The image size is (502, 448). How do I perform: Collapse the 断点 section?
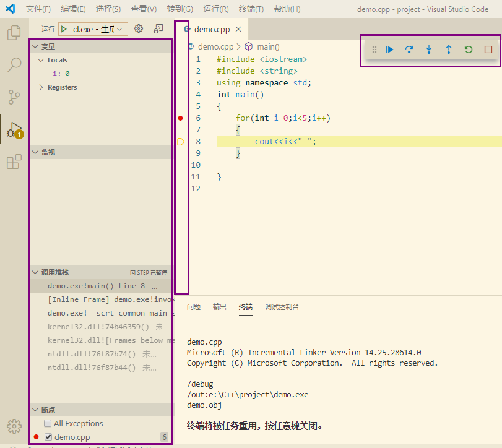pos(35,410)
